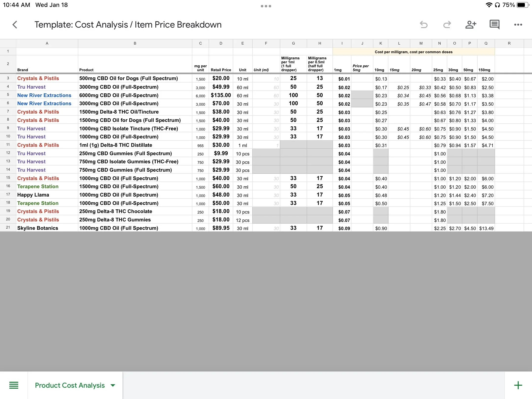Open share via add person icon
Screen dimensions: 532x399
click(x=471, y=25)
